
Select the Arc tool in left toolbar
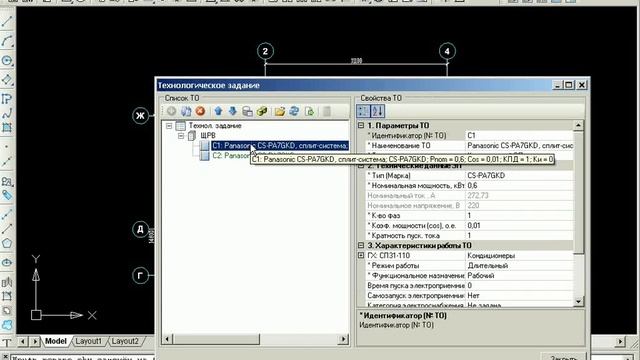7,41
